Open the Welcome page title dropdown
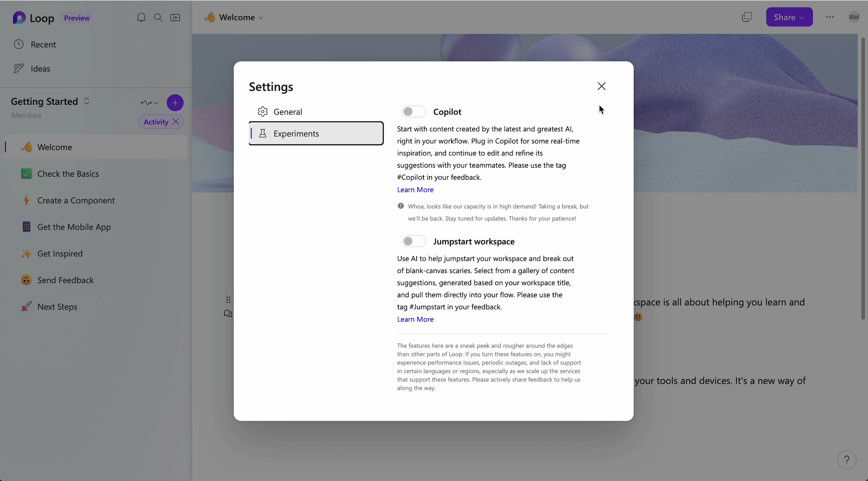 pyautogui.click(x=261, y=17)
